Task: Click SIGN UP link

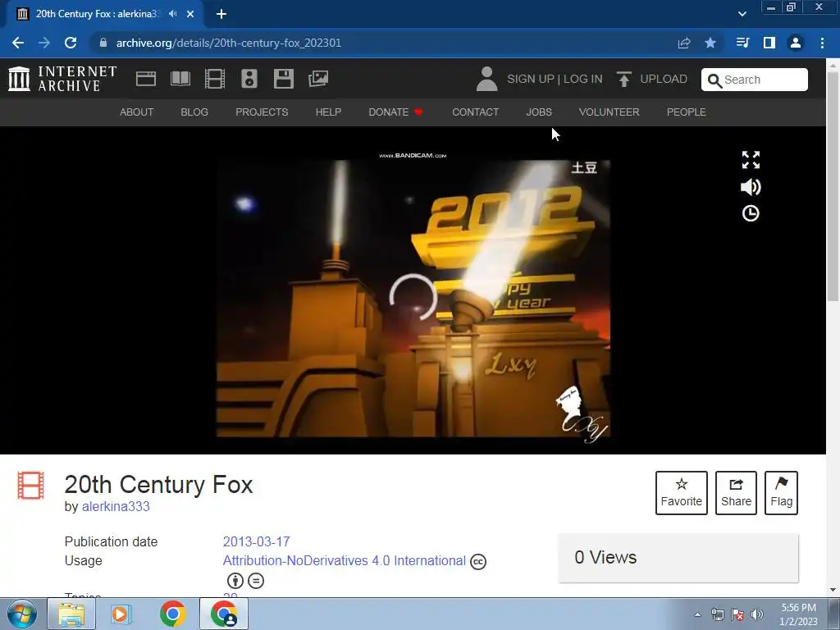Action: pos(531,79)
